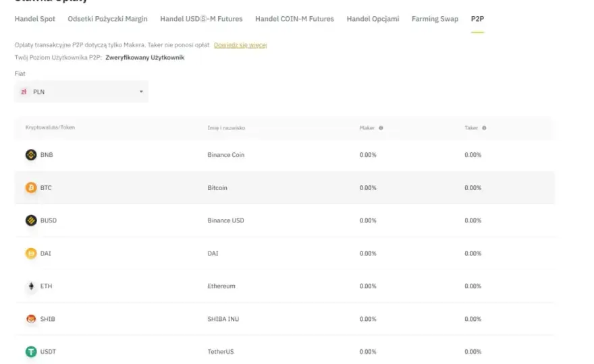Viewport: 594px width, 364px height.
Task: Click the Maker column header
Action: (367, 128)
